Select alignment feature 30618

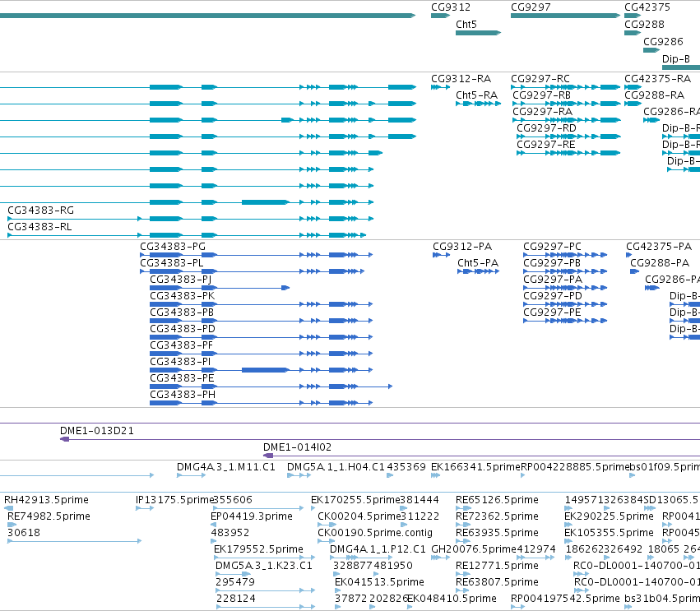(x=75, y=541)
